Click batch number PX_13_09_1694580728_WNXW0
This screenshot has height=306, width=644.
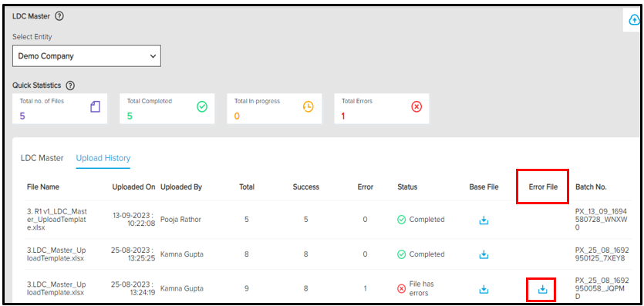pyautogui.click(x=601, y=220)
